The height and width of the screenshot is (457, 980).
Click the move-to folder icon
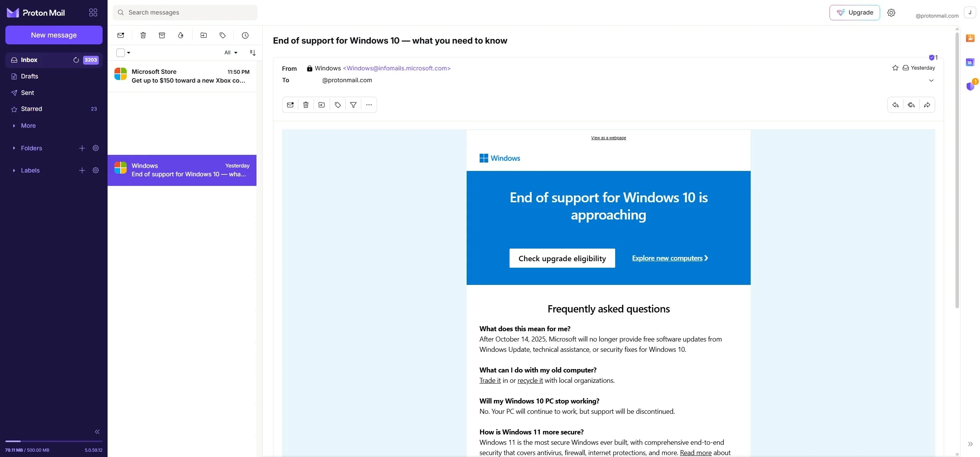pos(203,36)
